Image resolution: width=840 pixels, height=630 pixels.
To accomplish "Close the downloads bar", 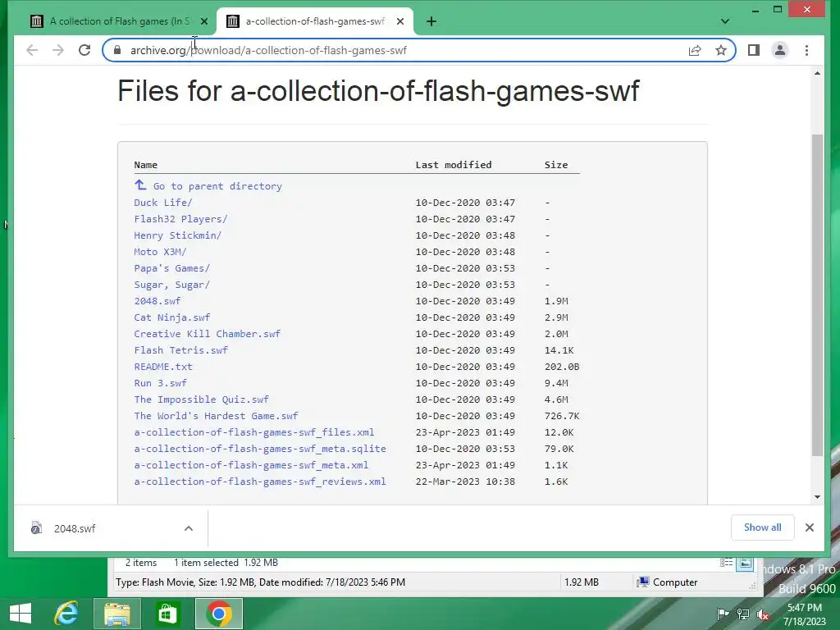I will [x=810, y=527].
